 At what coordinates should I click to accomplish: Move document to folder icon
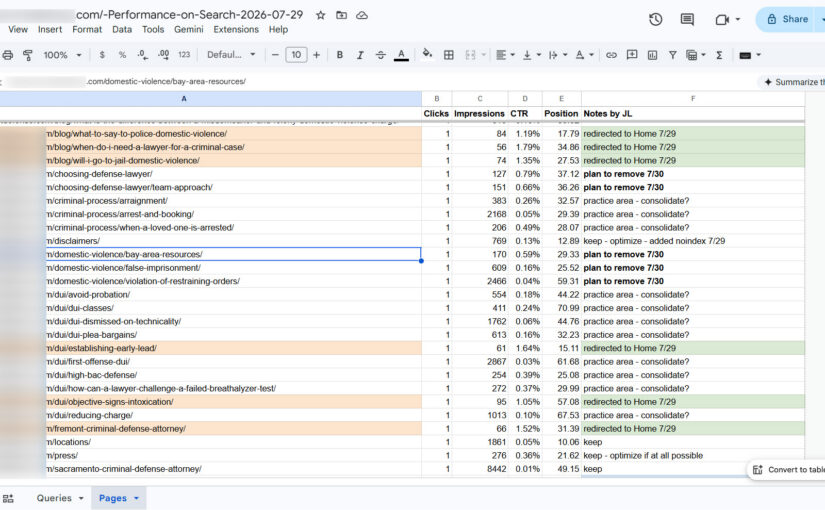[341, 15]
